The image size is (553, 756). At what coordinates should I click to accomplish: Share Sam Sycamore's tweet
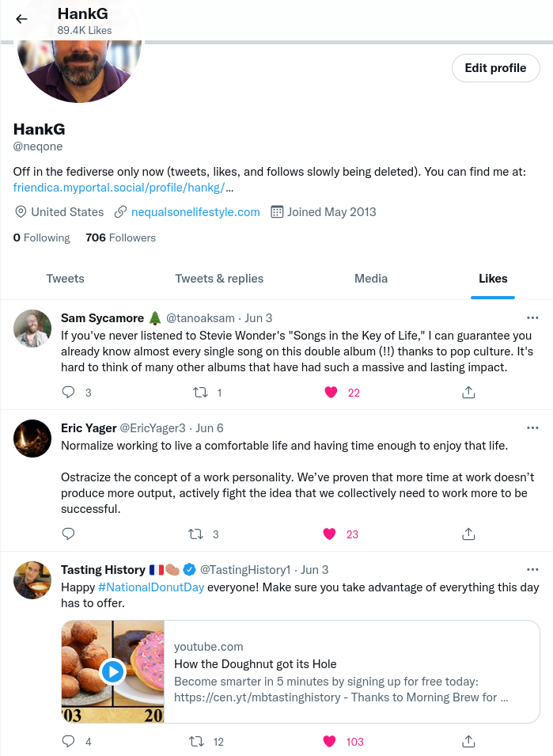(x=468, y=393)
